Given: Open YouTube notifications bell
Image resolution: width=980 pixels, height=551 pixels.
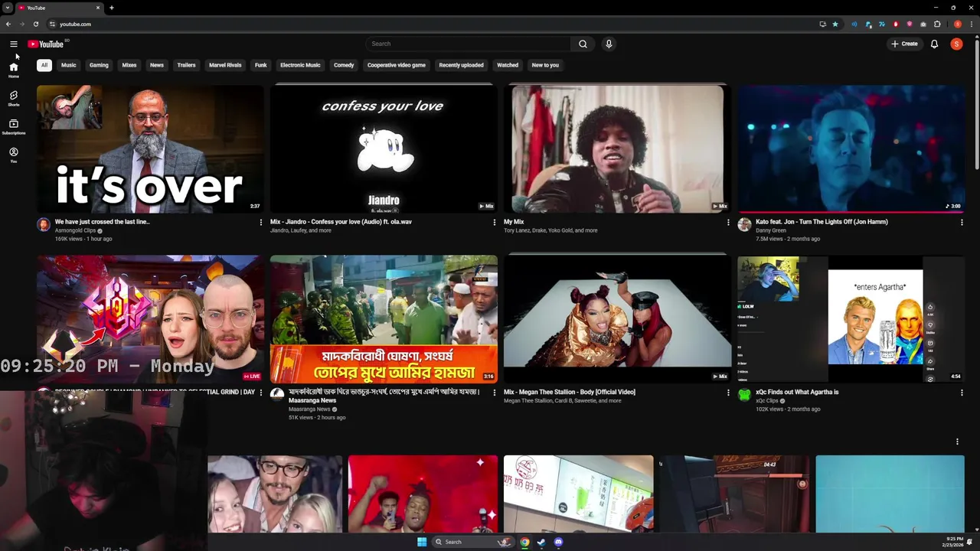Looking at the screenshot, I should (934, 44).
